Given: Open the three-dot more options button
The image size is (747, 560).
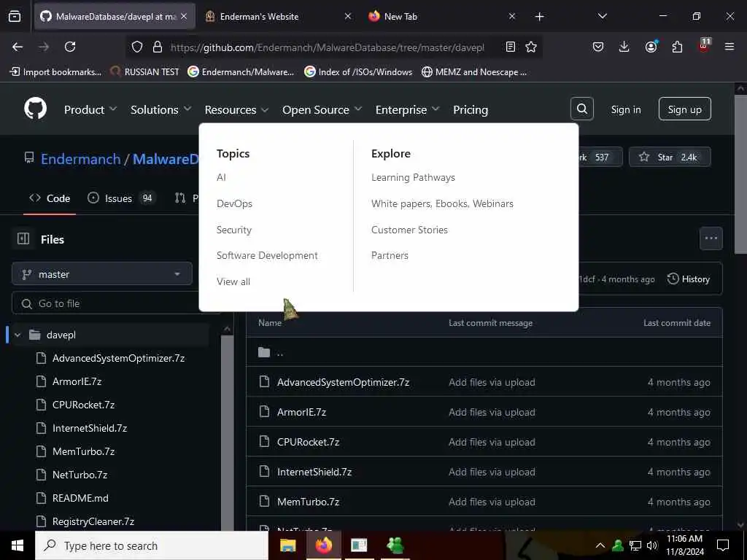Looking at the screenshot, I should 711,238.
